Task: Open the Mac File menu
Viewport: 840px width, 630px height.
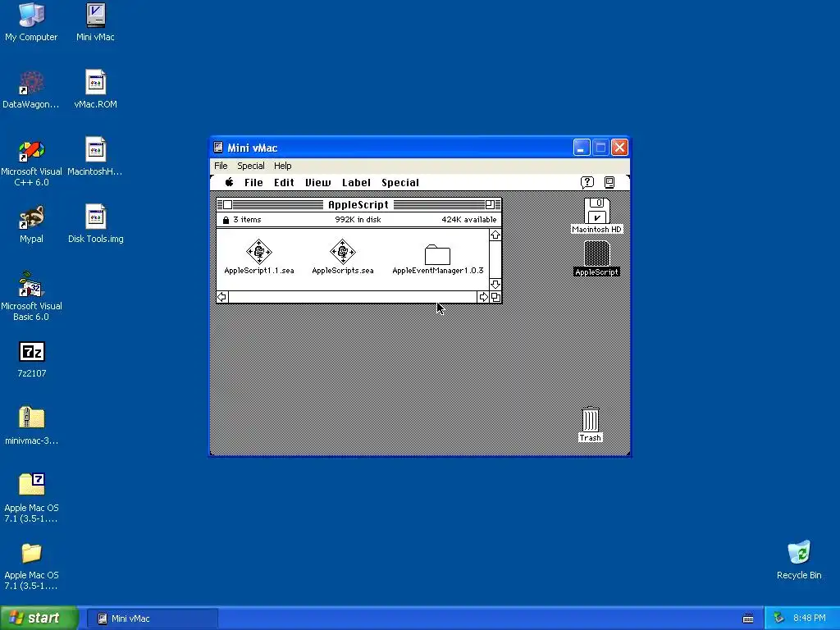Action: [x=253, y=183]
